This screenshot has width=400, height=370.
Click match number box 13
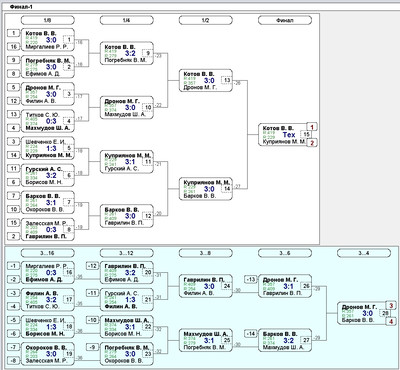tap(227, 80)
